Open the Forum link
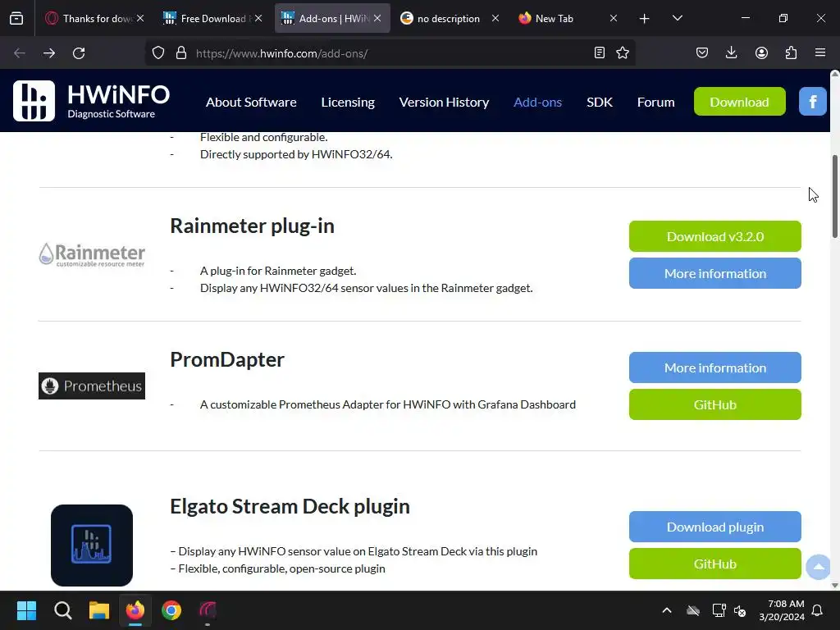The height and width of the screenshot is (630, 840). 655,102
